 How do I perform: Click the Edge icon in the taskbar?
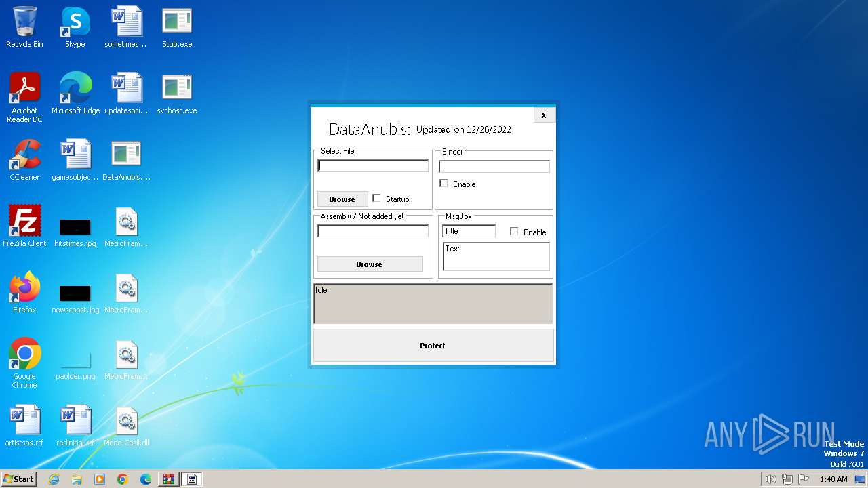click(146, 479)
